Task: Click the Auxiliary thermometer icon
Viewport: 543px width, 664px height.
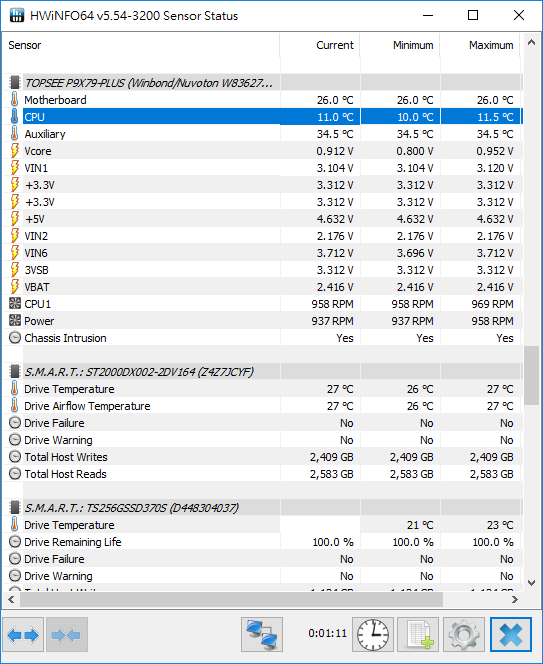Action: 14,134
